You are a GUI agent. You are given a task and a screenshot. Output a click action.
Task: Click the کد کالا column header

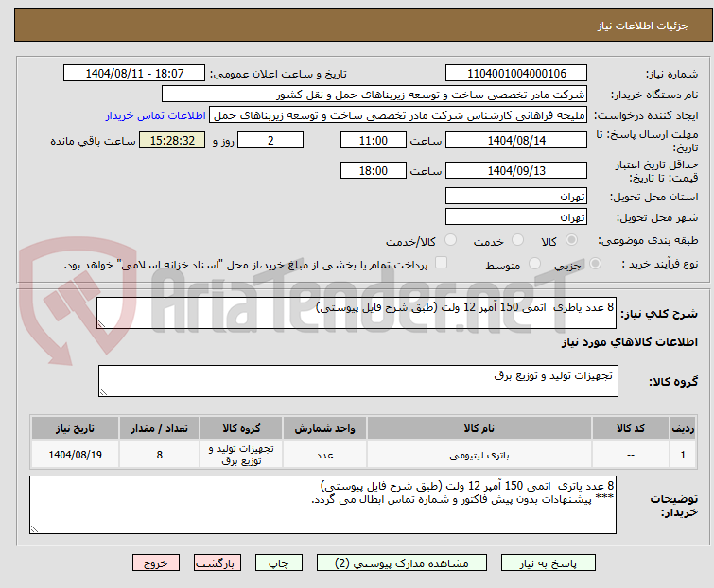coord(631,428)
